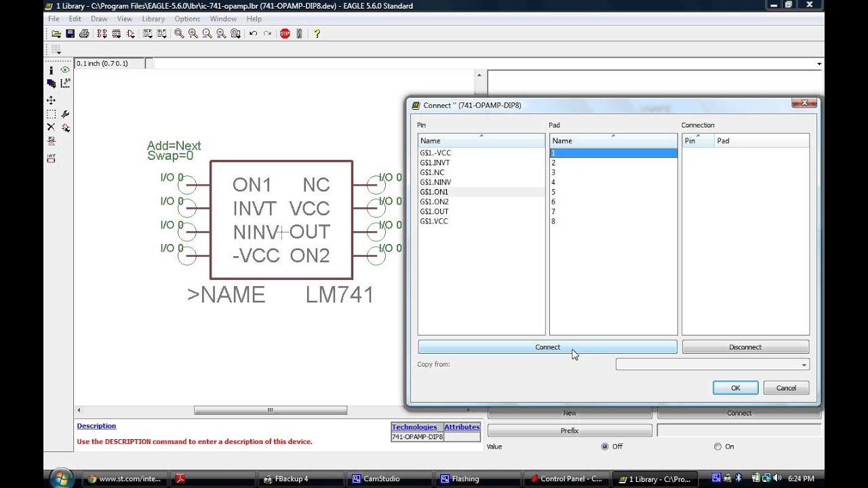The width and height of the screenshot is (868, 488).
Task: Open the Options menu
Action: [187, 19]
